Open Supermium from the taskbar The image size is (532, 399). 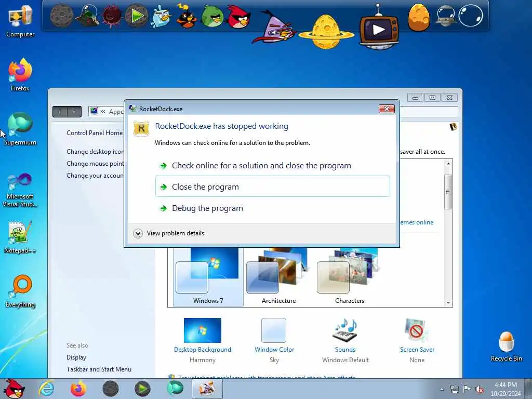coord(175,388)
